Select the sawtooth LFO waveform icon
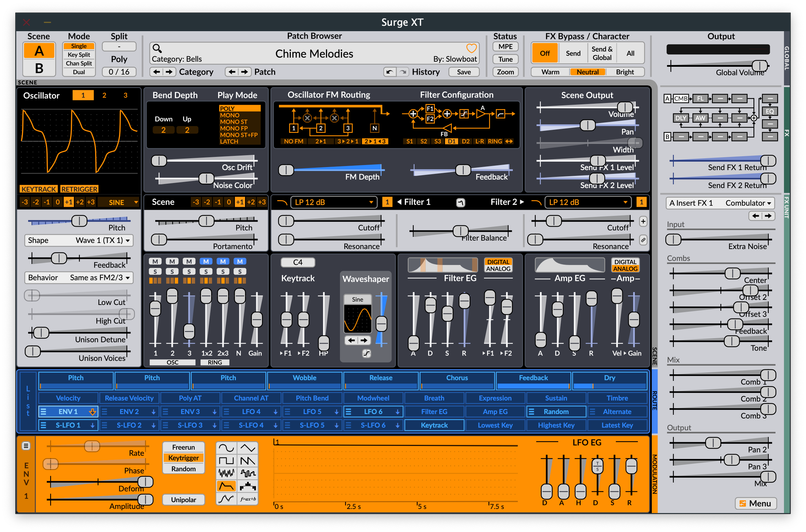Viewport: 806px width, 532px height. pyautogui.click(x=248, y=461)
